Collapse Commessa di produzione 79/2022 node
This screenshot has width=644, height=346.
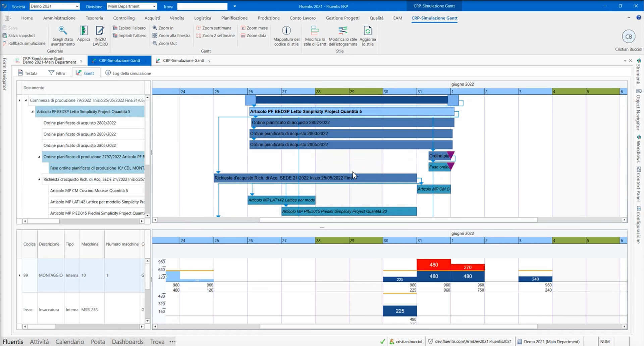click(26, 100)
